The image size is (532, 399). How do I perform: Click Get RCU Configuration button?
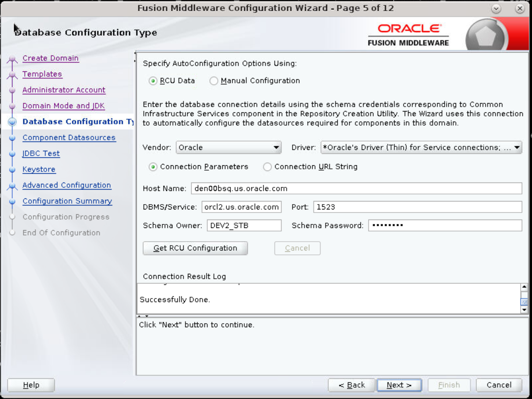(x=195, y=248)
